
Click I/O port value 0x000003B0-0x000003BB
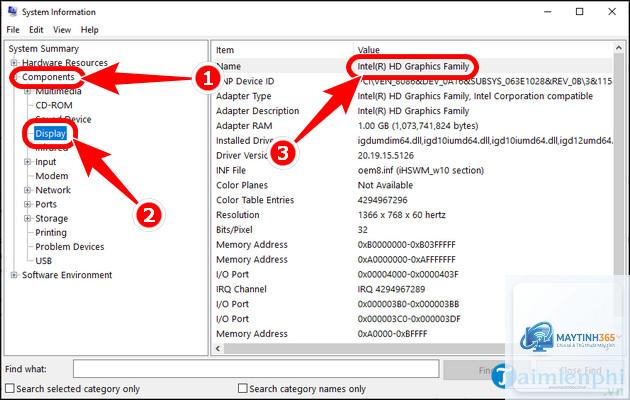408,304
